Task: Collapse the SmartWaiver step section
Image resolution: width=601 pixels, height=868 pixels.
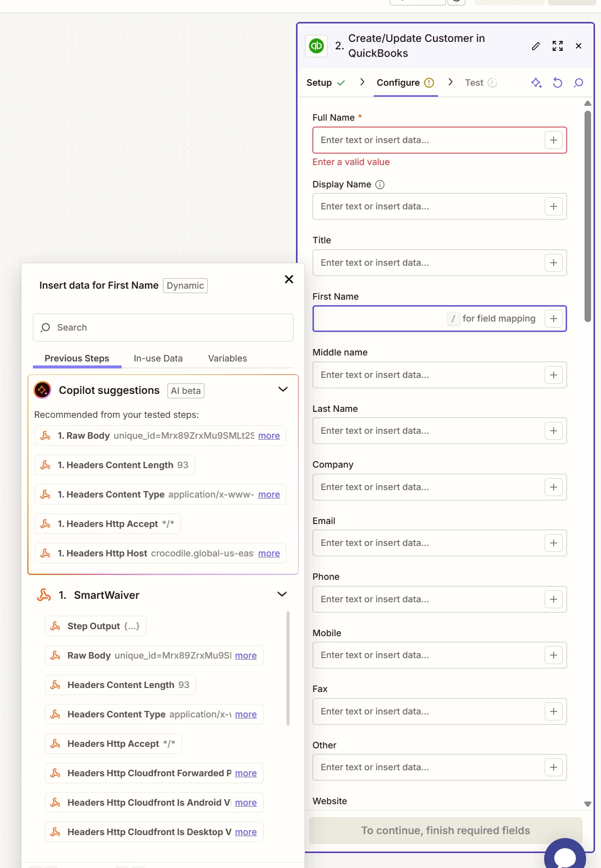Action: (282, 594)
